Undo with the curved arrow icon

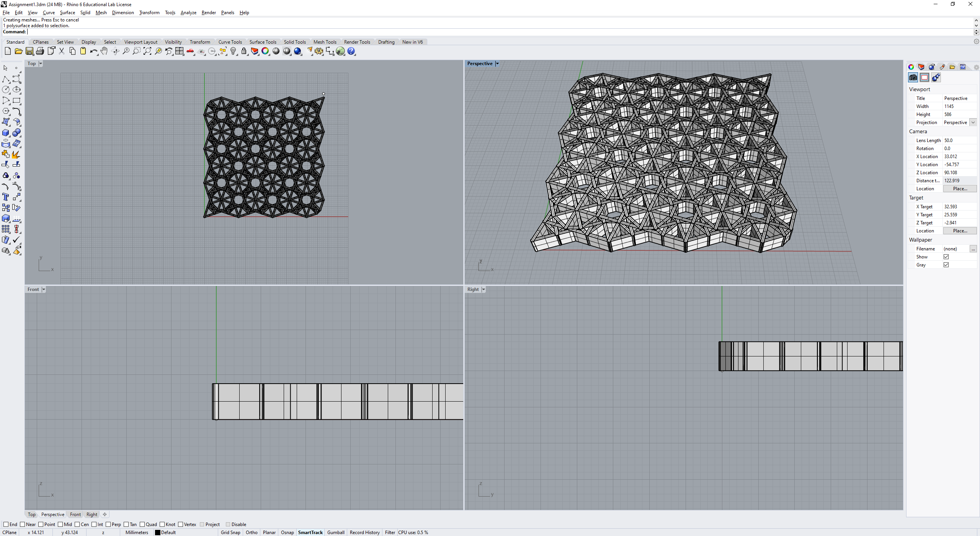pyautogui.click(x=94, y=51)
